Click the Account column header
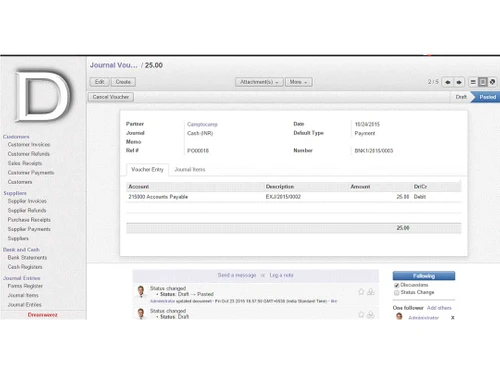Viewport: 500px width, 375px height. point(139,187)
